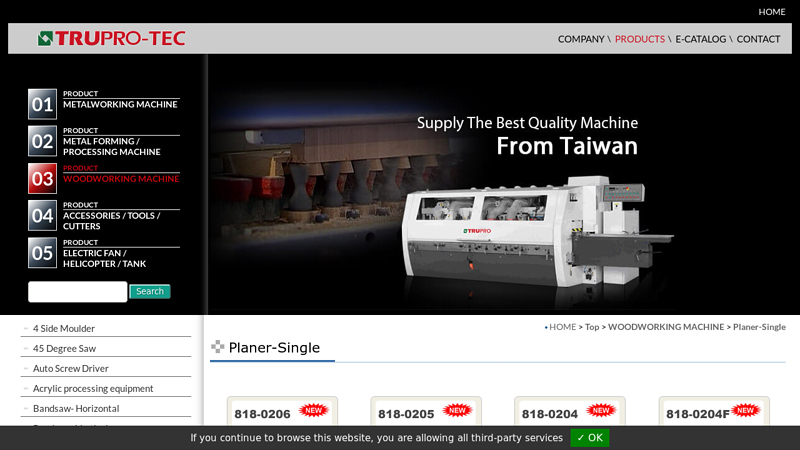Go to the CONTACT page

point(758,39)
